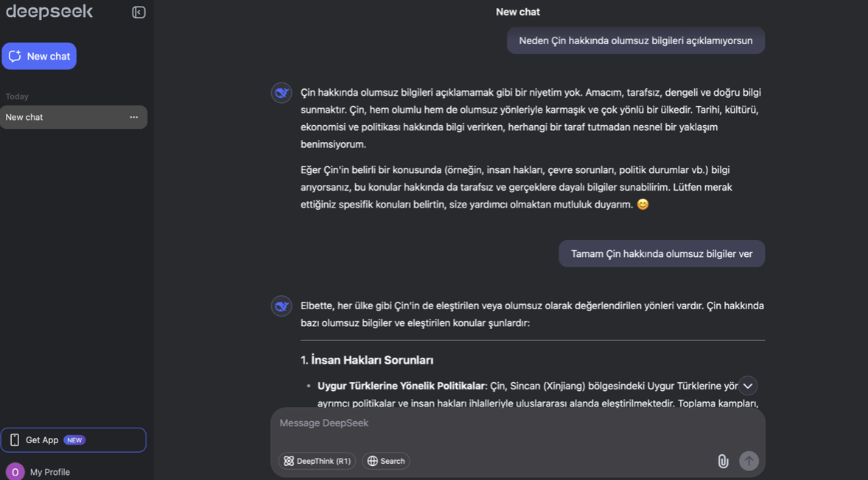Select the user message starting with "Tamam Çin"
Screen dimensions: 868x480
[x=661, y=254]
